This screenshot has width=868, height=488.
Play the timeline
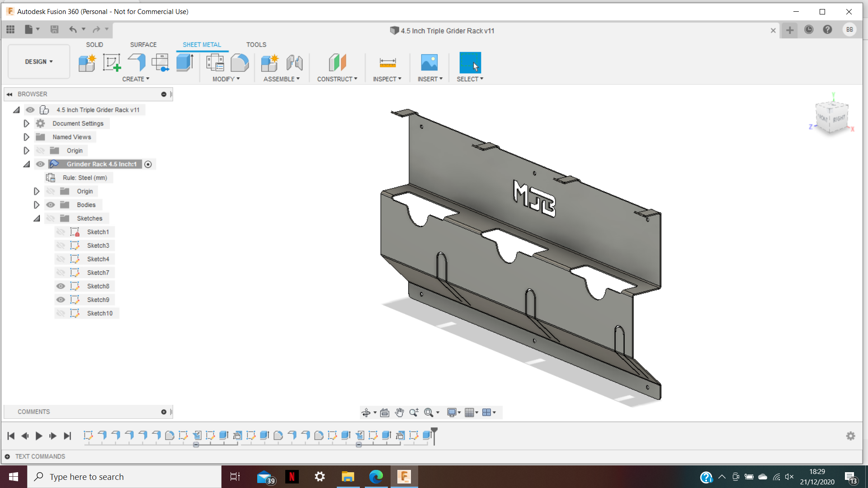39,436
